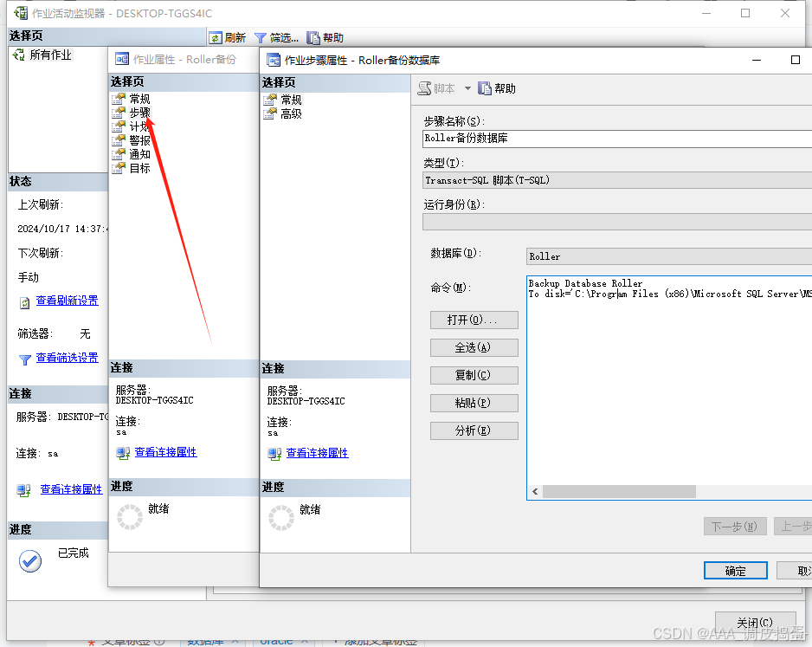Click the command box horizontal scrollbar thumb
This screenshot has width=812, height=647.
click(619, 491)
